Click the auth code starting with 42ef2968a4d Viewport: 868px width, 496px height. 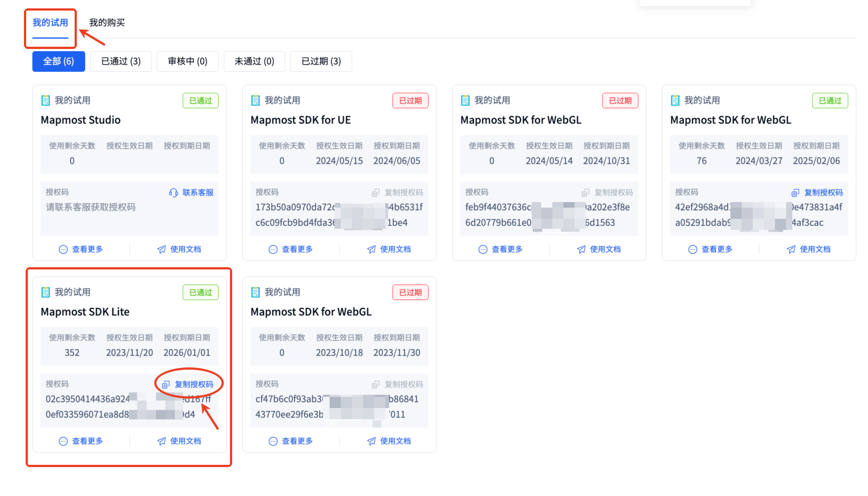[759, 215]
